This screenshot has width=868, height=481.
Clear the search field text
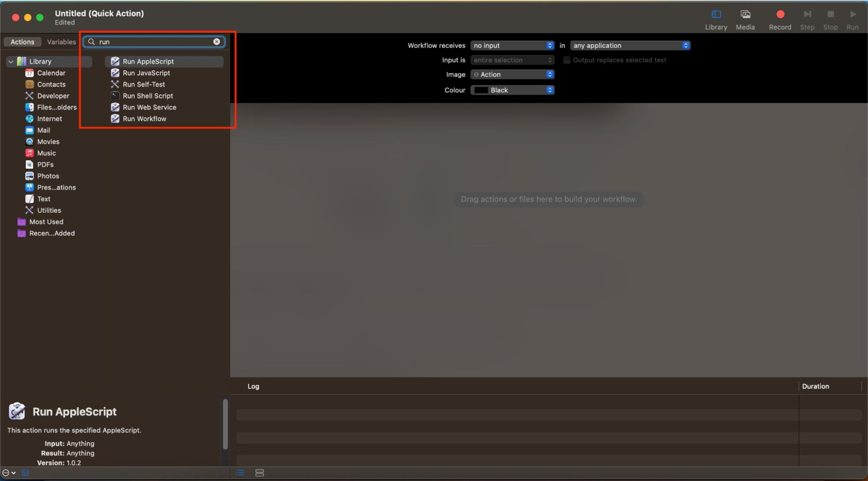pyautogui.click(x=216, y=42)
